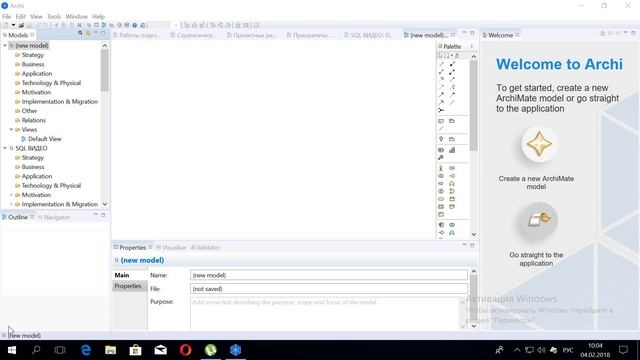Image resolution: width=640 pixels, height=360 pixels.
Task: Choose the Note element in the Palette
Action: point(441,121)
